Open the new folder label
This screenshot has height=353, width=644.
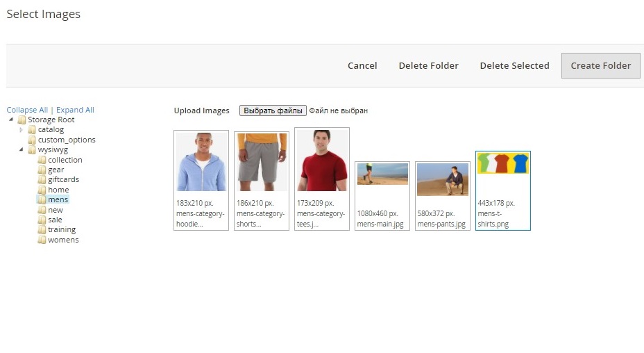(56, 210)
